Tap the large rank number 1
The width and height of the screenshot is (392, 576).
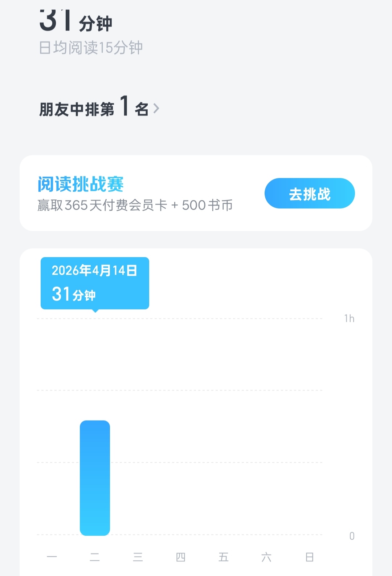(124, 106)
